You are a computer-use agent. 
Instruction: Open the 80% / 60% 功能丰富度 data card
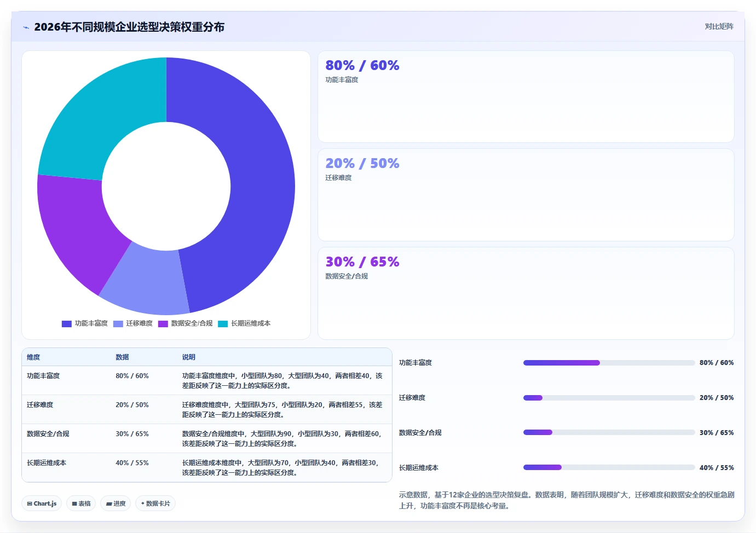[526, 97]
